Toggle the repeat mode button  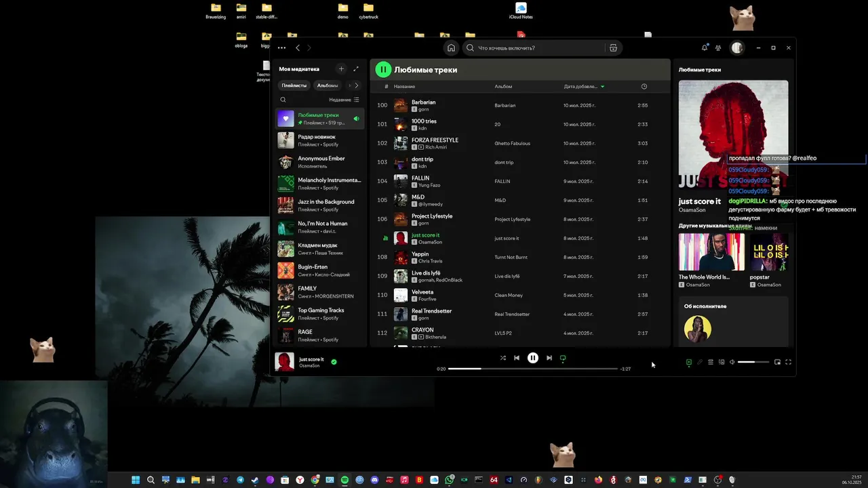[x=563, y=358]
